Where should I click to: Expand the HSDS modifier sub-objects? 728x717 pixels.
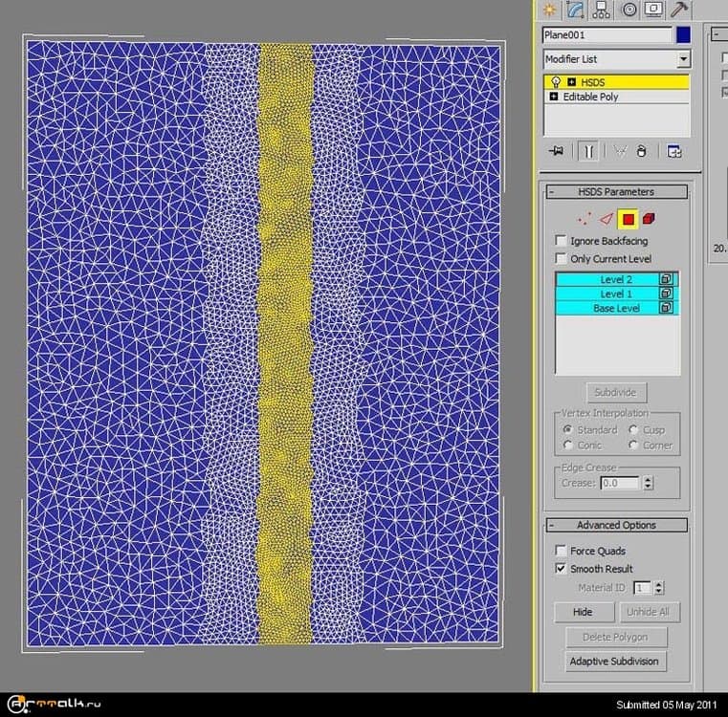coord(571,82)
